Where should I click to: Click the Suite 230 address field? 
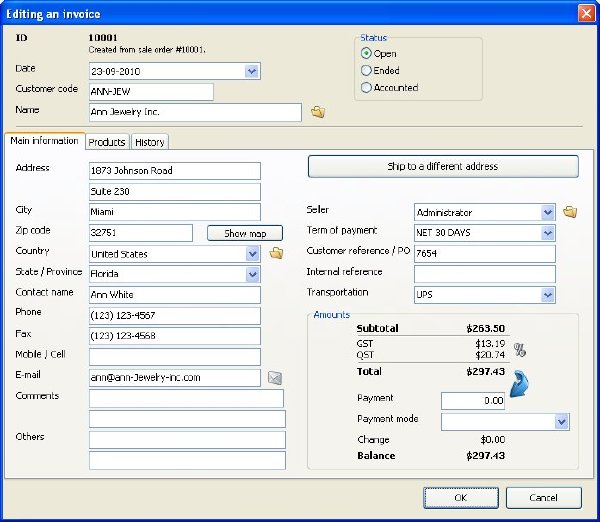click(x=175, y=192)
